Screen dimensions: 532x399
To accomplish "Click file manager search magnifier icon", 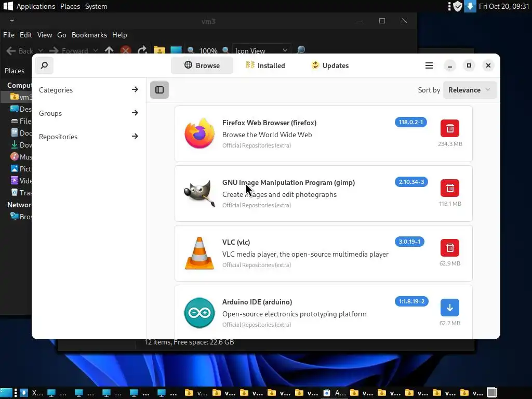I will click(x=301, y=50).
